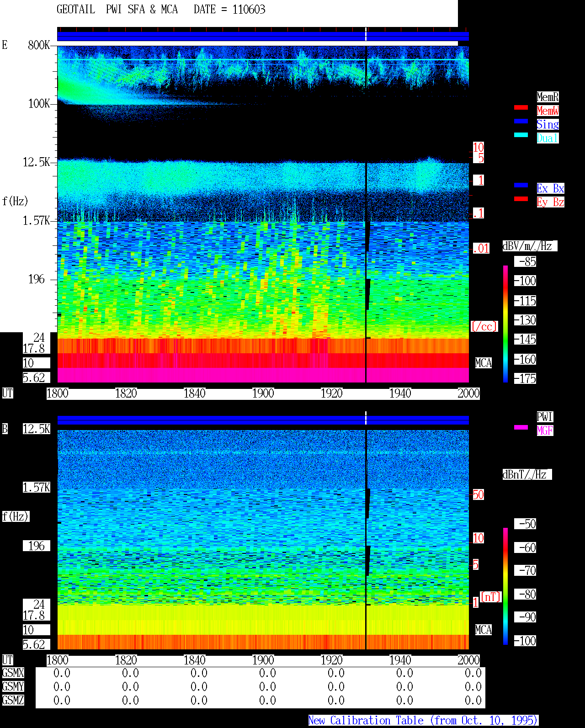The image size is (585, 728).
Task: Click the 800K frequency label on E axis
Action: (39, 45)
